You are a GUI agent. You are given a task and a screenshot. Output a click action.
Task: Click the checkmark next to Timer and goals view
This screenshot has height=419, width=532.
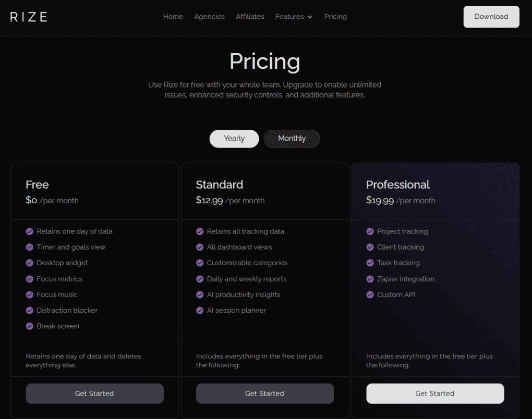30,247
